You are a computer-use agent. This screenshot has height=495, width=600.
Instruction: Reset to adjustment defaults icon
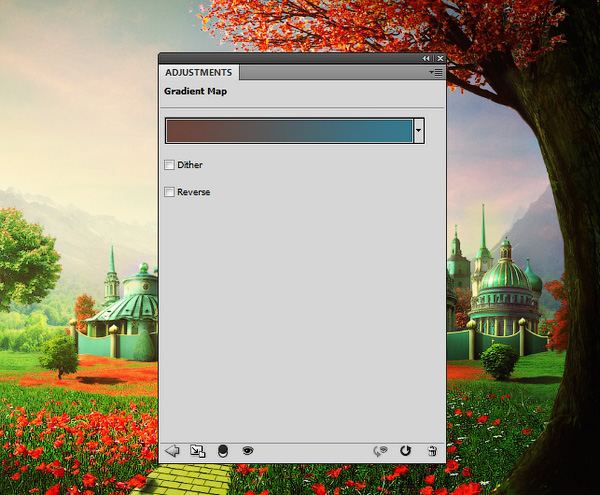[x=405, y=451]
